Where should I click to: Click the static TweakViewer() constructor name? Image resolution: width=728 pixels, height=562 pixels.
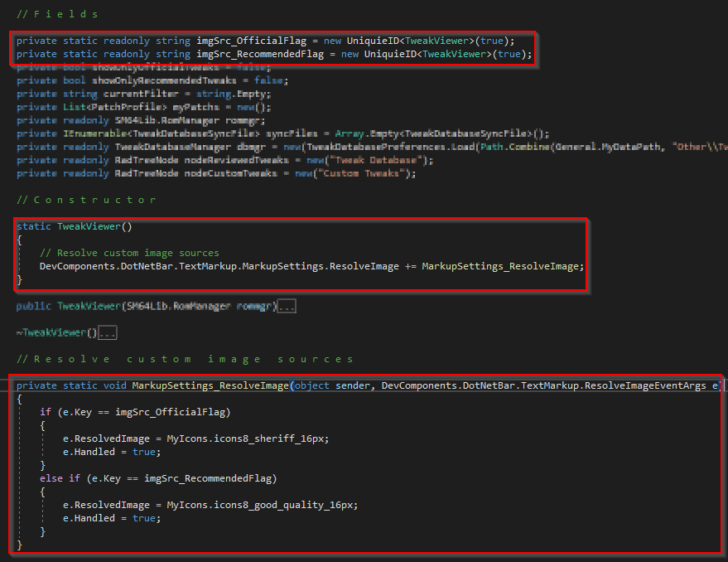89,226
